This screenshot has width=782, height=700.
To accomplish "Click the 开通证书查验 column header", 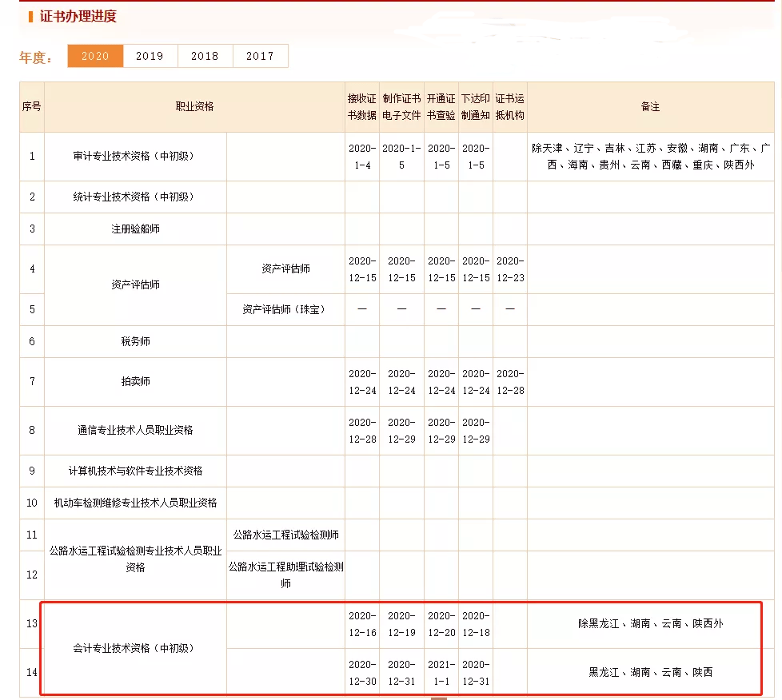I will [x=441, y=107].
